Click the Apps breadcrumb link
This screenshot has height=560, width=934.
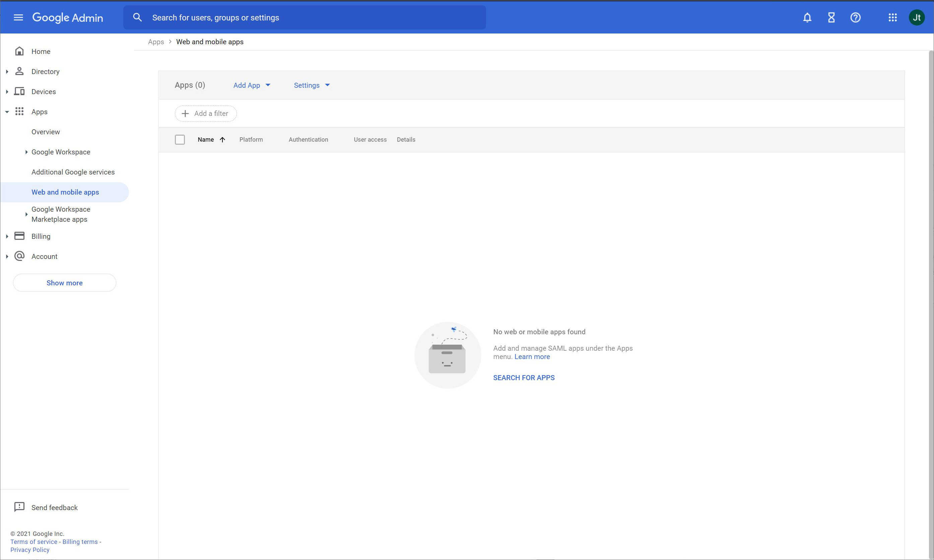coord(156,42)
